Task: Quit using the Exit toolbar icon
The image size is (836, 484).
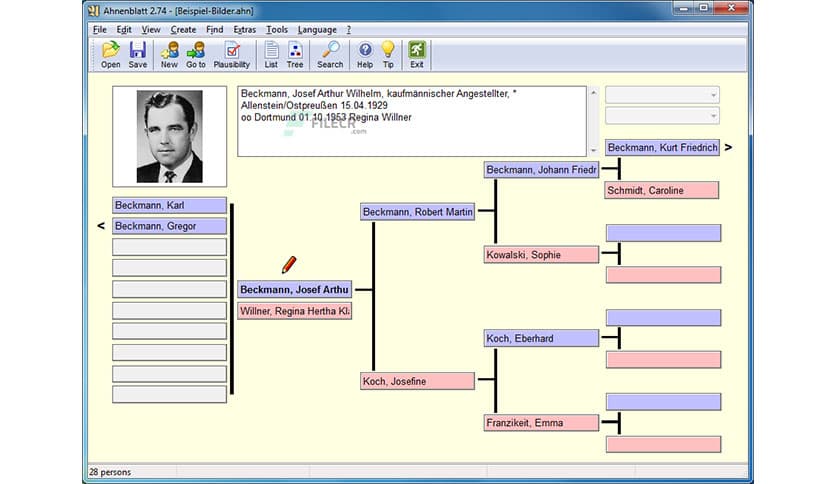Action: click(x=416, y=54)
